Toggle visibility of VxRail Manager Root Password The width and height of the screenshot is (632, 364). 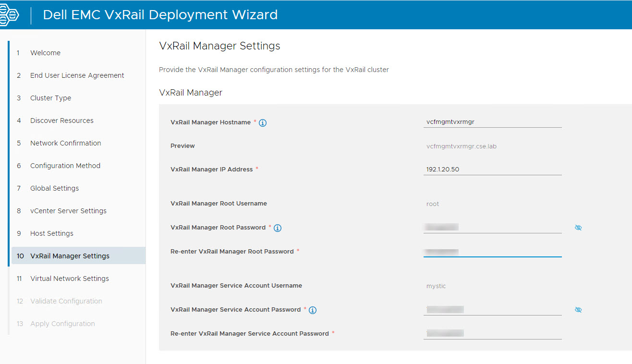tap(578, 228)
